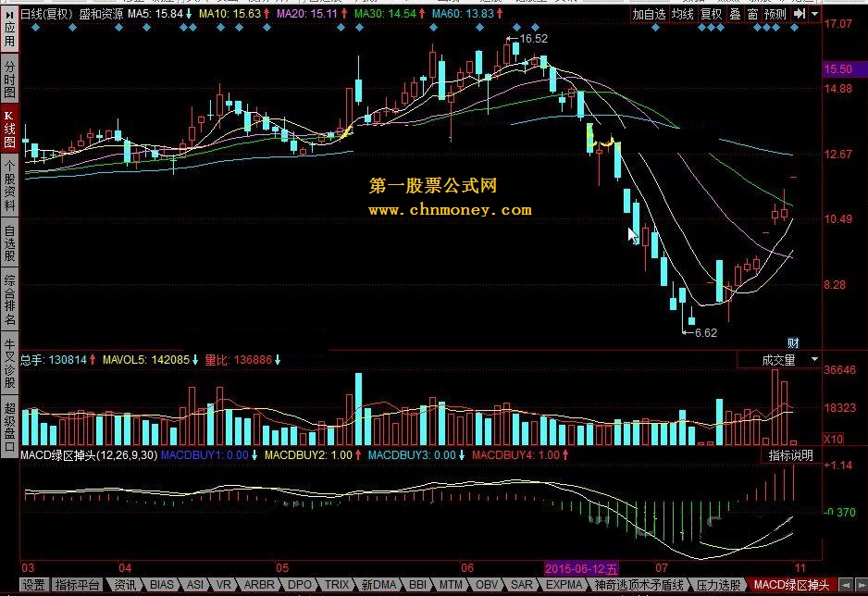Open 超级盘口 super order book

(9, 426)
